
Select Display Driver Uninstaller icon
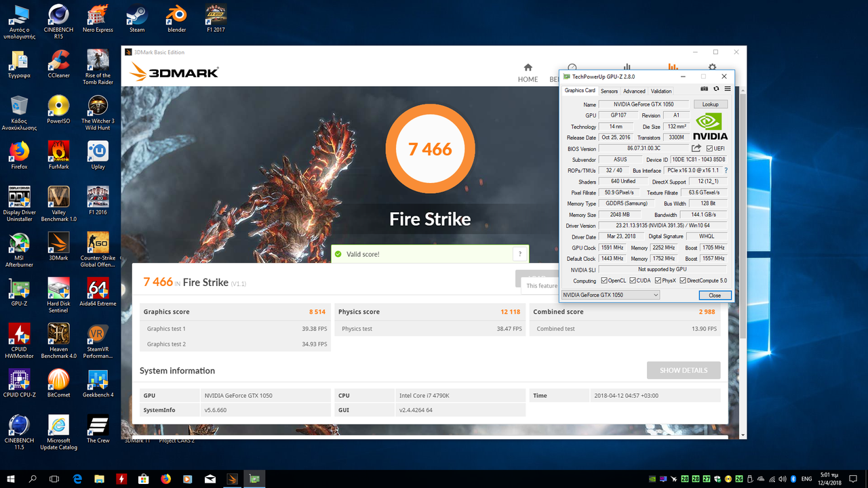pyautogui.click(x=19, y=205)
